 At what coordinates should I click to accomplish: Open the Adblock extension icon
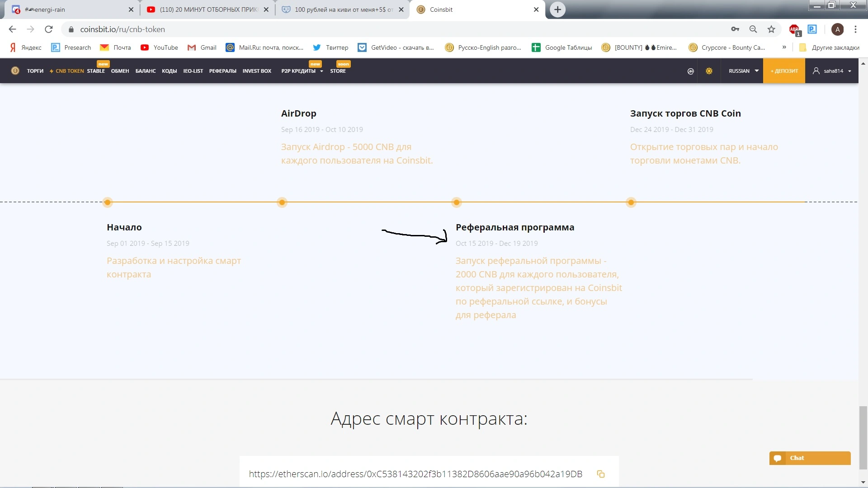click(x=794, y=30)
